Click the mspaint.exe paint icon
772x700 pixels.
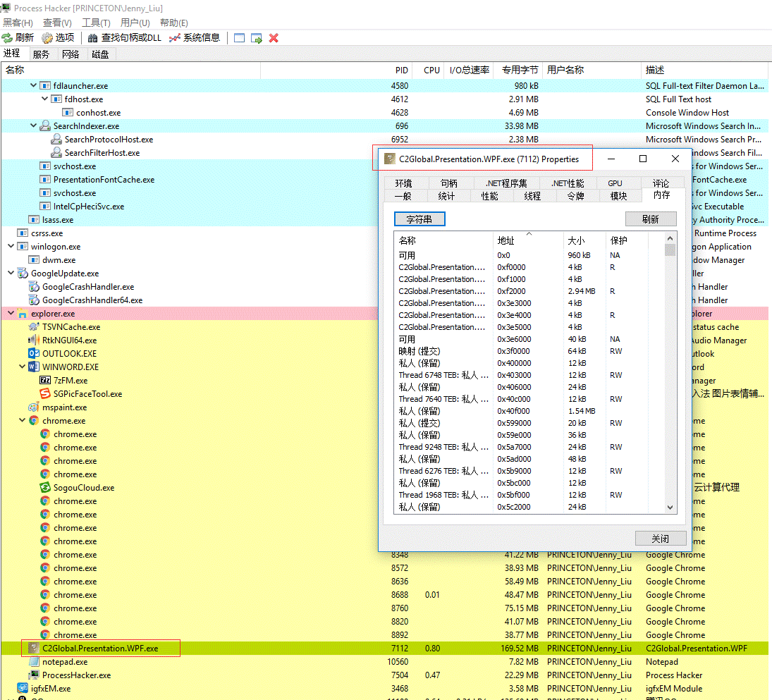click(x=34, y=407)
